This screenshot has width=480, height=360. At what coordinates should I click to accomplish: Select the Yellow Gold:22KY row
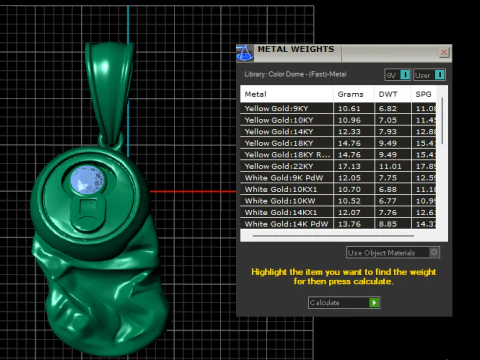(338, 166)
